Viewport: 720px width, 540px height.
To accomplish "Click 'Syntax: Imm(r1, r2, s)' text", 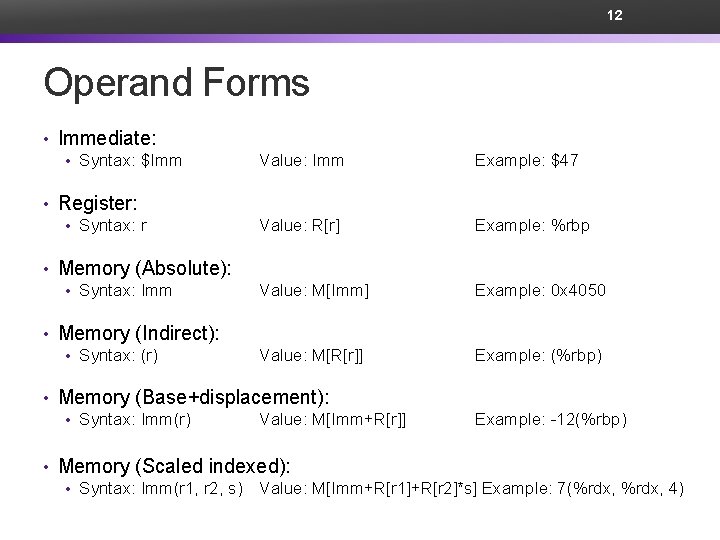I will [x=161, y=488].
